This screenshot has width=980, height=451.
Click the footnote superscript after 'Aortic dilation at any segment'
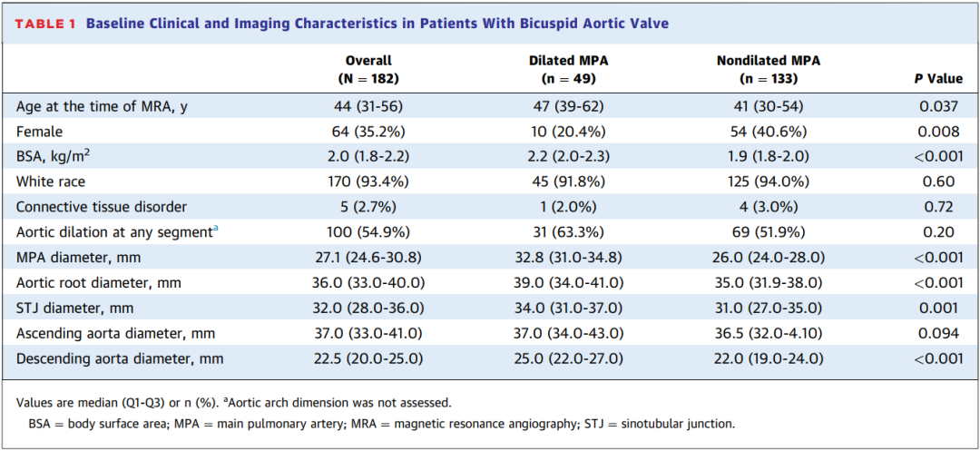coord(215,230)
